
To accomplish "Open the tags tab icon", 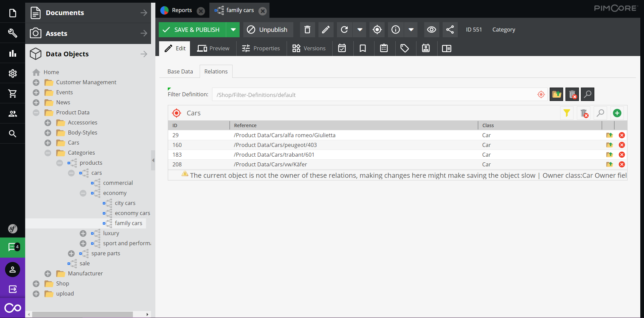I will tap(405, 48).
